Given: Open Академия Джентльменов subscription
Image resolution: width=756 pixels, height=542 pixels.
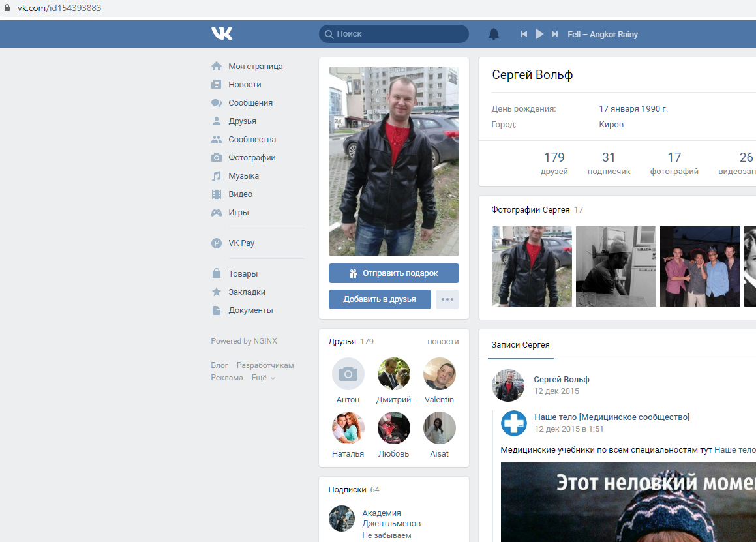Looking at the screenshot, I should coord(391,519).
